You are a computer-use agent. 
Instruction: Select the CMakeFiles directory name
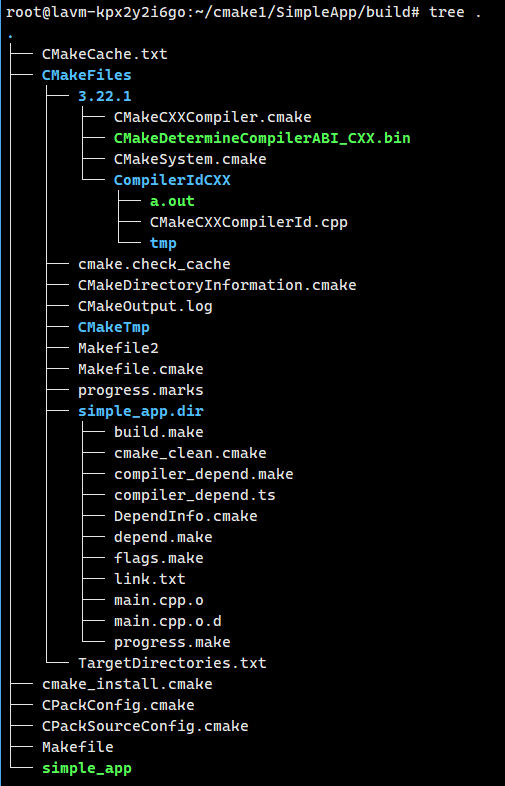point(87,75)
